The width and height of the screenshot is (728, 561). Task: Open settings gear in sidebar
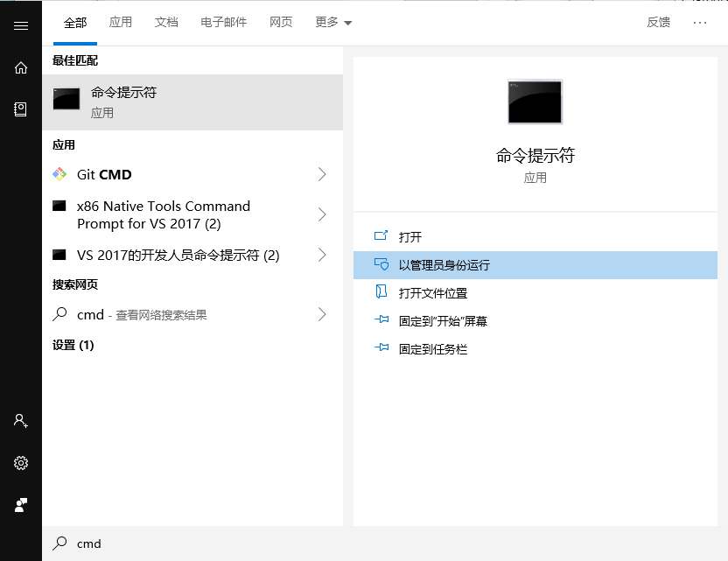(21, 463)
